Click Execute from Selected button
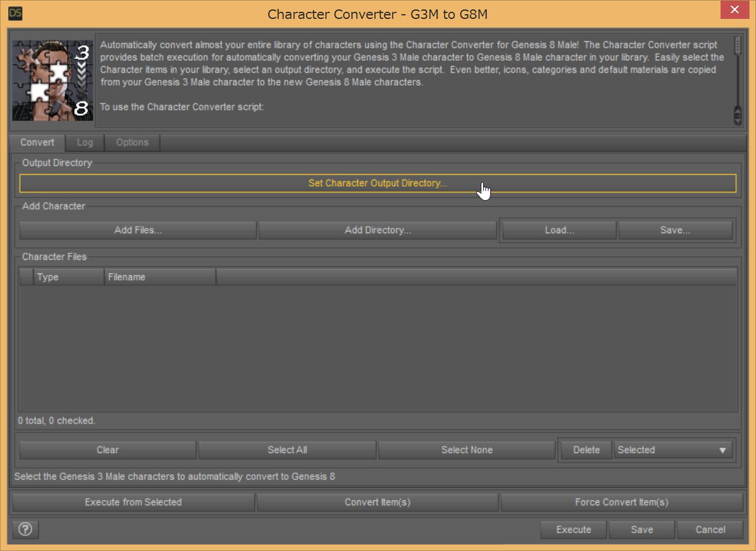 [x=133, y=503]
